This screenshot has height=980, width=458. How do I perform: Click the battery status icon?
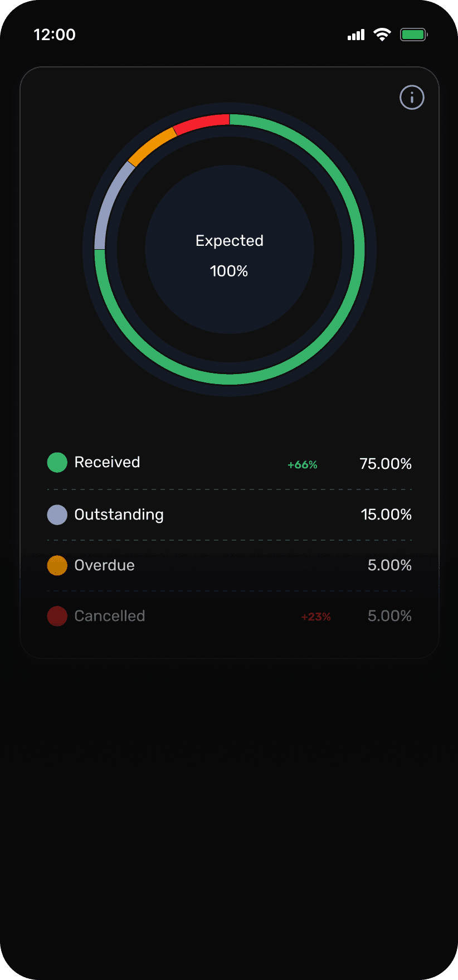413,34
